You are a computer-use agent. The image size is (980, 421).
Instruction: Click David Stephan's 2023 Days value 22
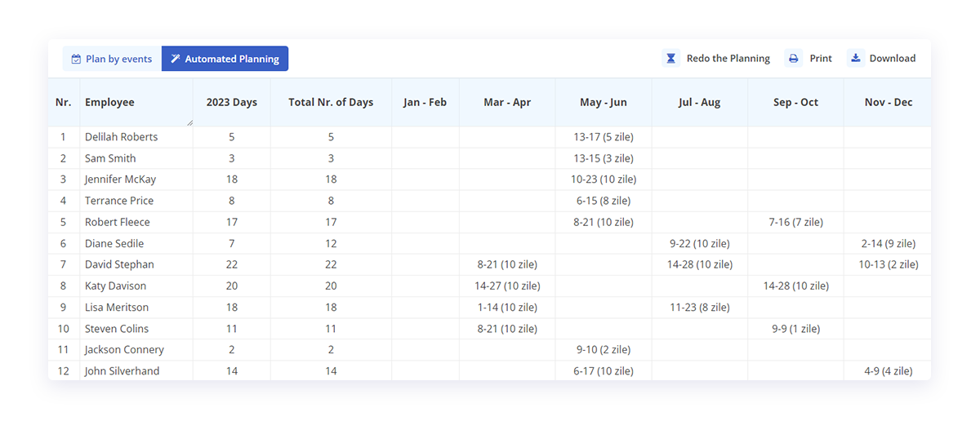[232, 264]
